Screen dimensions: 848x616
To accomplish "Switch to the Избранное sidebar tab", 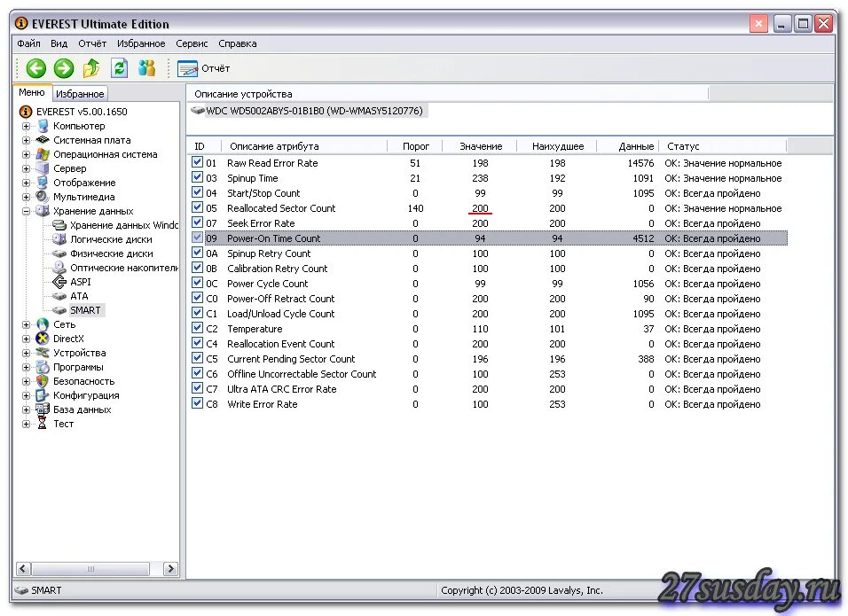I will coord(80,94).
